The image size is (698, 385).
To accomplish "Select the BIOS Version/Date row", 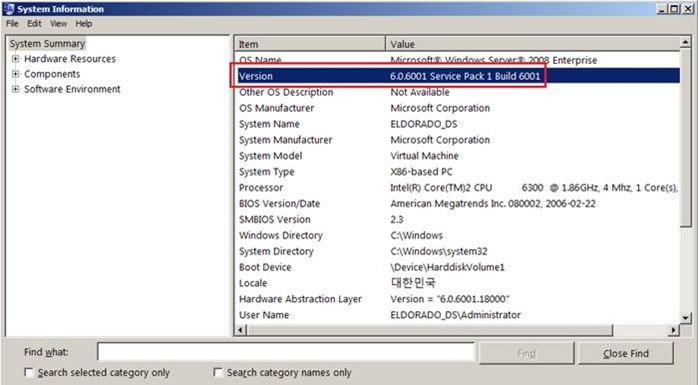I will 457,204.
